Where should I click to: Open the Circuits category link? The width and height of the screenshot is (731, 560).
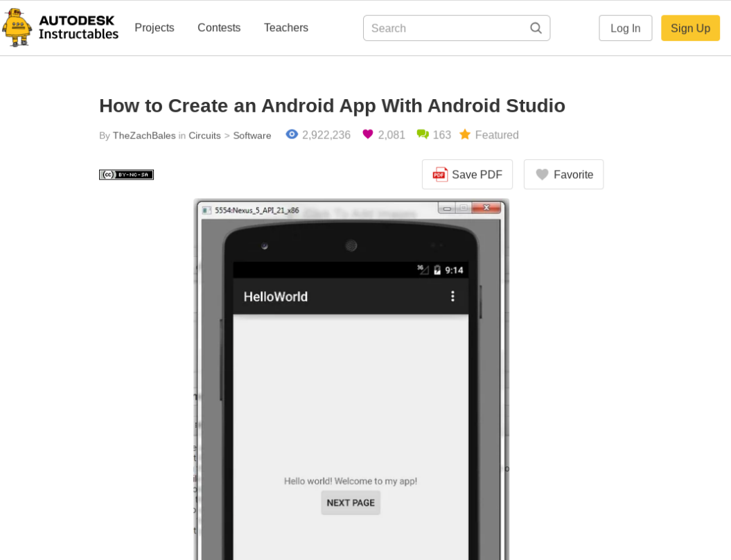click(x=204, y=135)
